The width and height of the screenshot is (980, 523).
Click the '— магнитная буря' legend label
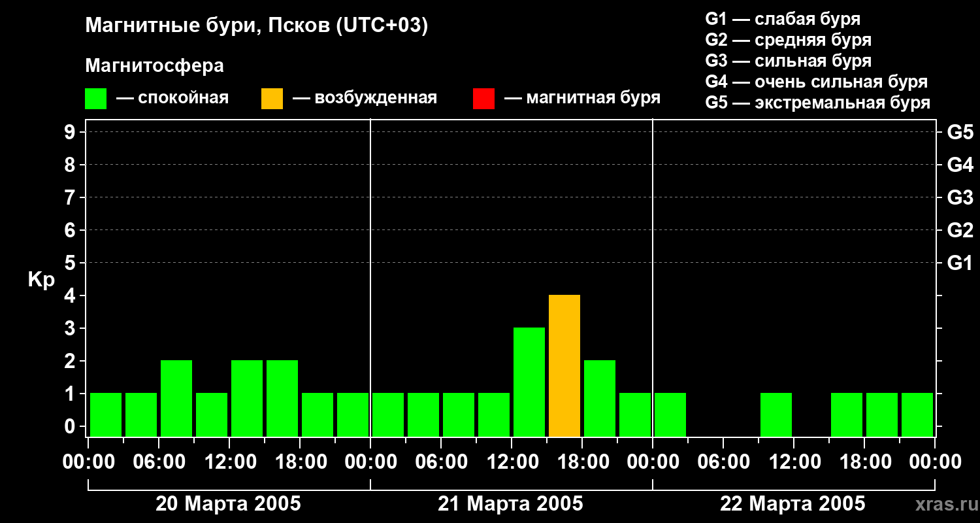click(582, 98)
